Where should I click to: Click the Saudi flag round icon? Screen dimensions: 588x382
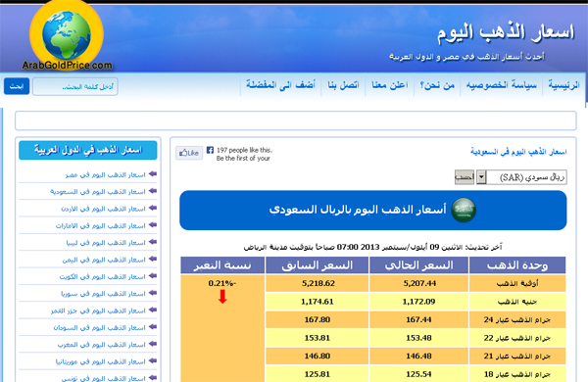tap(464, 210)
